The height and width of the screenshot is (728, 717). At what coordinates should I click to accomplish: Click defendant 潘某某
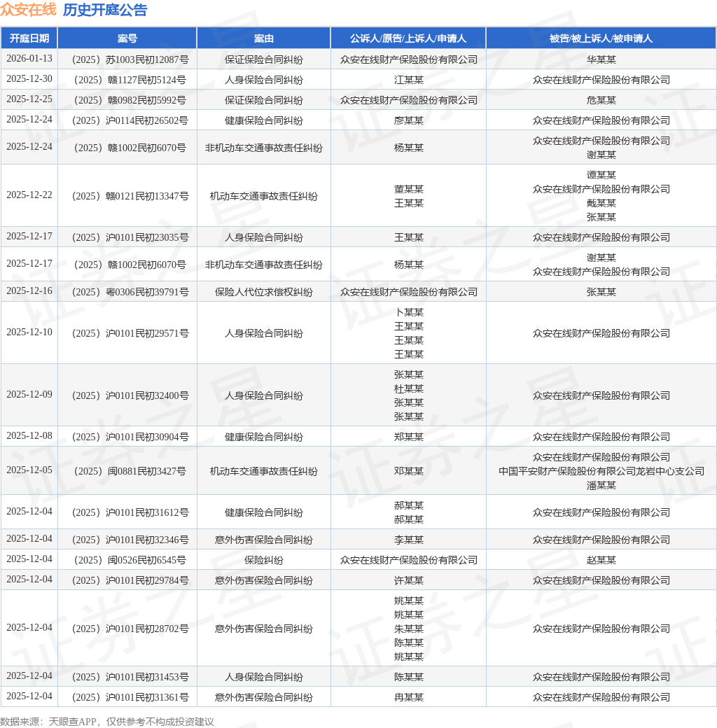coord(601,485)
